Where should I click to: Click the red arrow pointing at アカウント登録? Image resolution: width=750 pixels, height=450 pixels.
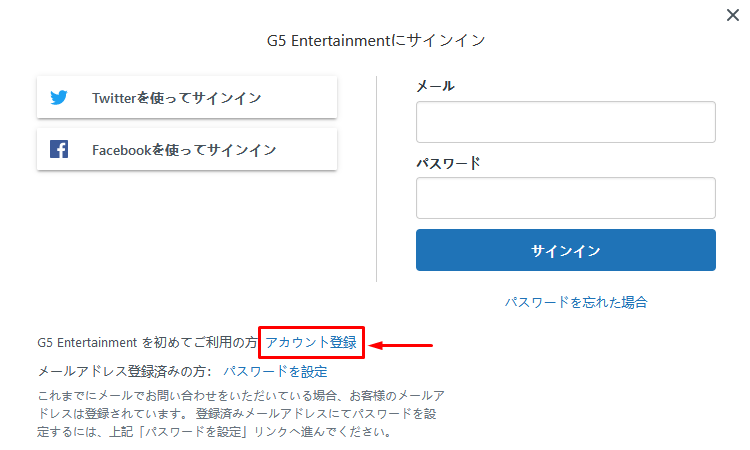tap(401, 345)
